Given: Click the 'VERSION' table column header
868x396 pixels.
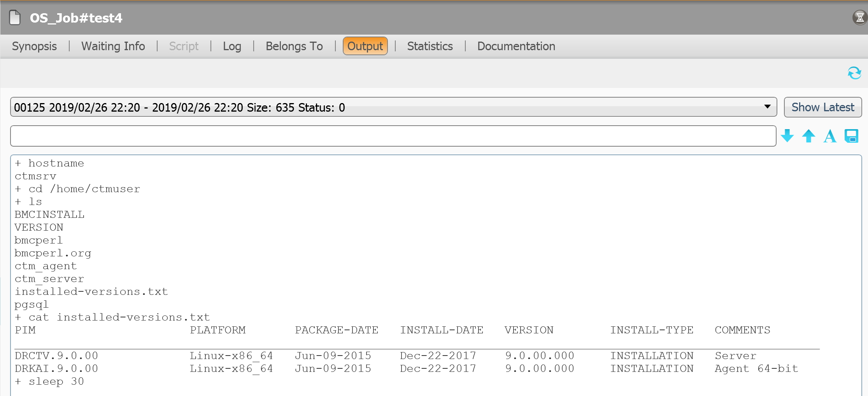Looking at the screenshot, I should [x=529, y=330].
